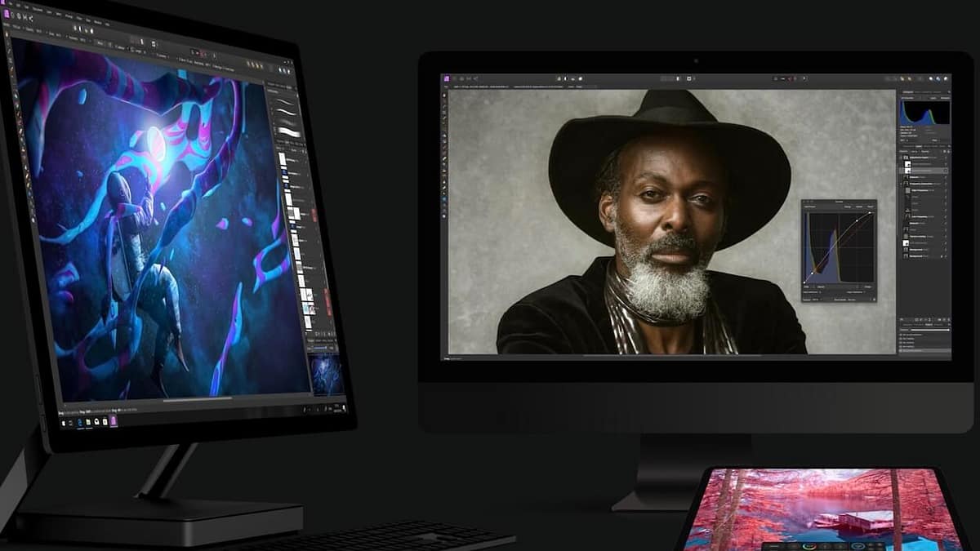Select the Move tool in the iMac's left toolbar
980x551 pixels.
coord(444,96)
